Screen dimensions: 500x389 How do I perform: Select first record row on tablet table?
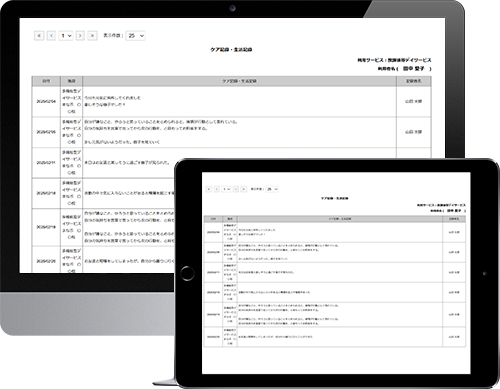335,232
